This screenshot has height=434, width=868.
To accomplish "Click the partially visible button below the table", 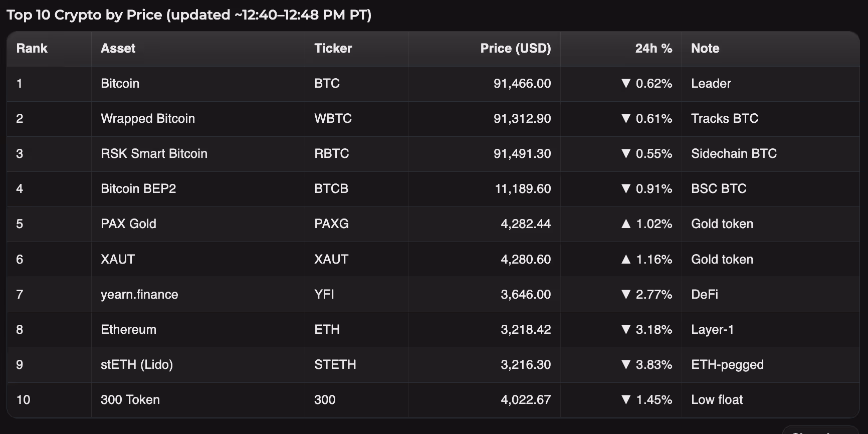I will 819,430.
